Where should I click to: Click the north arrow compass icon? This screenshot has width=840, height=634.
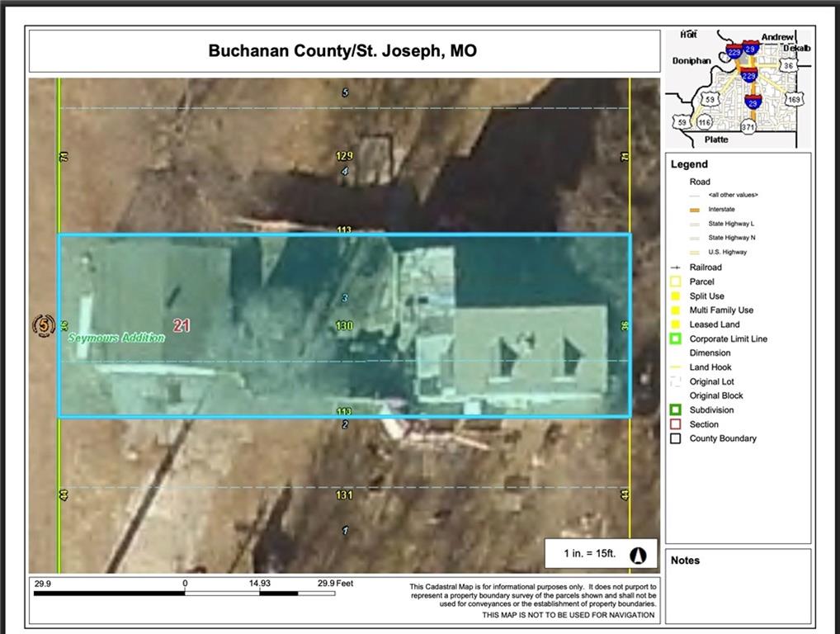point(637,555)
